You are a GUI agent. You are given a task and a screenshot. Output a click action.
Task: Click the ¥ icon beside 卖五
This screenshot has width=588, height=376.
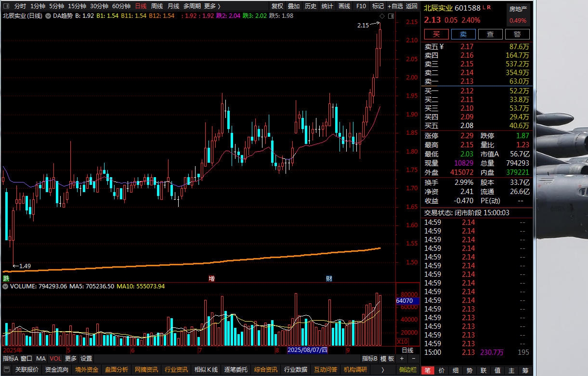coord(442,47)
